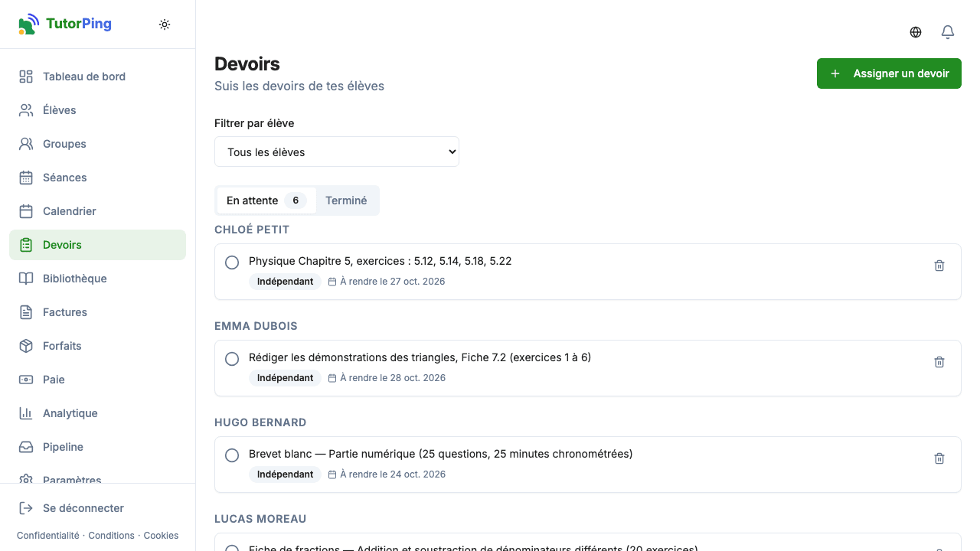Switch to the Terminé tab

coord(346,201)
